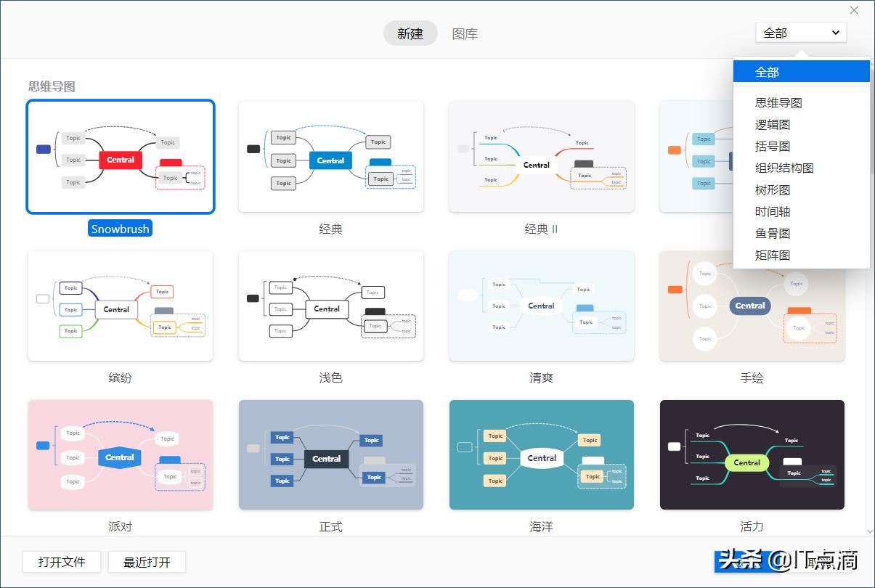Viewport: 875px width, 588px height.
Task: Switch to the 图库 gallery tab
Action: click(465, 33)
